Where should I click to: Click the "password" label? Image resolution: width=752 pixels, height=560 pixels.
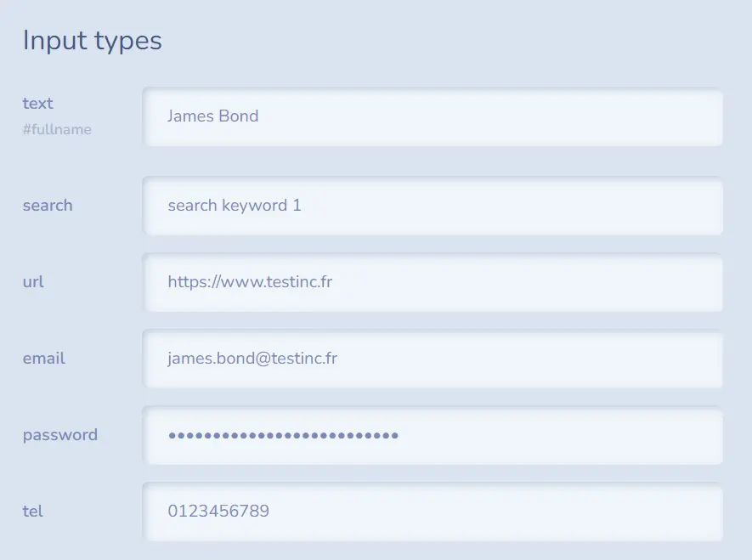(60, 435)
